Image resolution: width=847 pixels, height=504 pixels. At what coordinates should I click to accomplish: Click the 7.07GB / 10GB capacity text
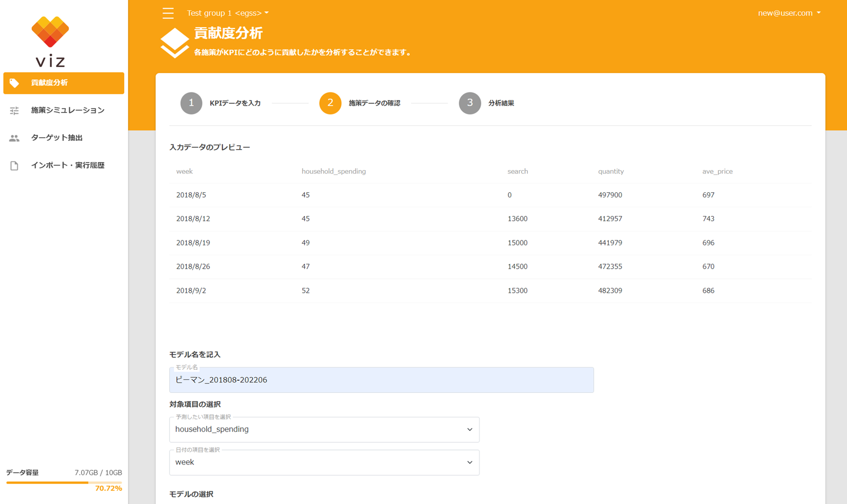tap(98, 473)
